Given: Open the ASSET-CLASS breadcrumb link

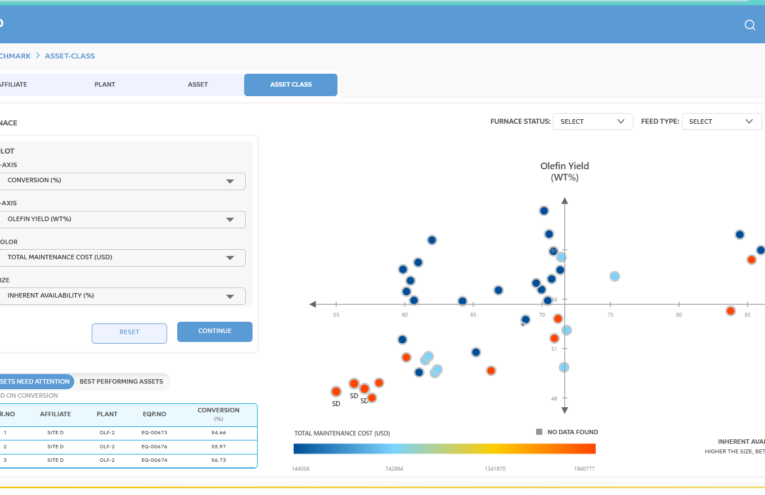Looking at the screenshot, I should 70,56.
